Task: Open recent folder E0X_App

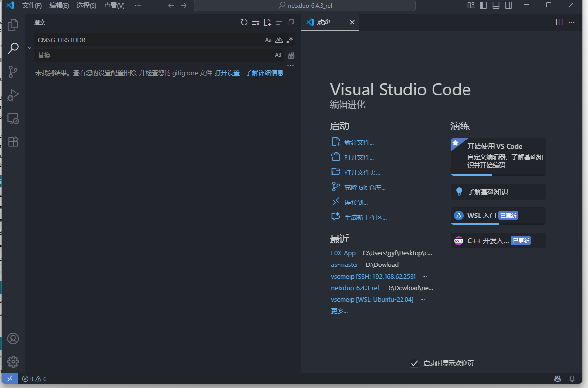Action: [x=343, y=253]
